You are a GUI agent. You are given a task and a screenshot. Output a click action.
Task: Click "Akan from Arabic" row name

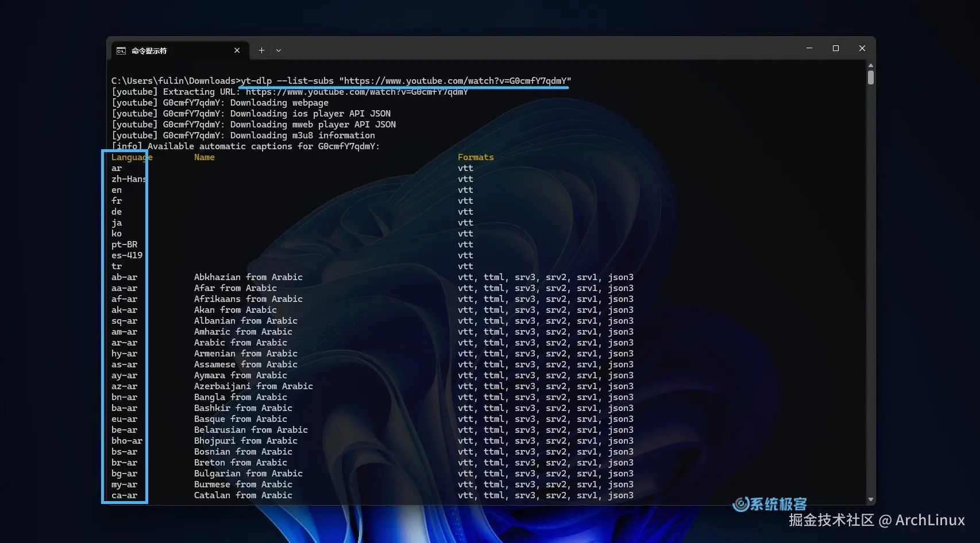236,310
